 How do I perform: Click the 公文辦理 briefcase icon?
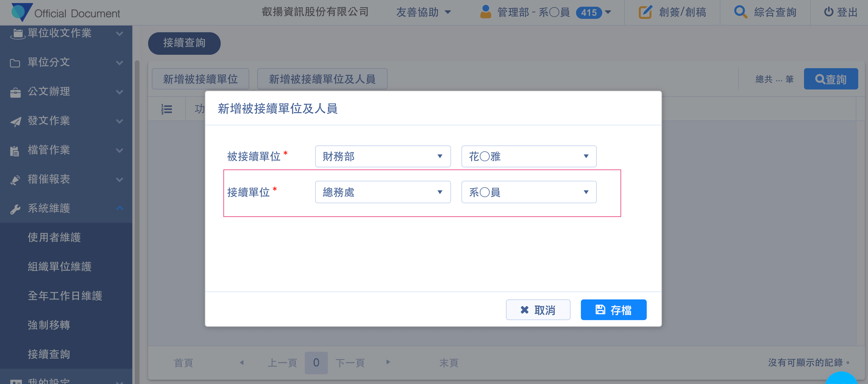[x=15, y=92]
